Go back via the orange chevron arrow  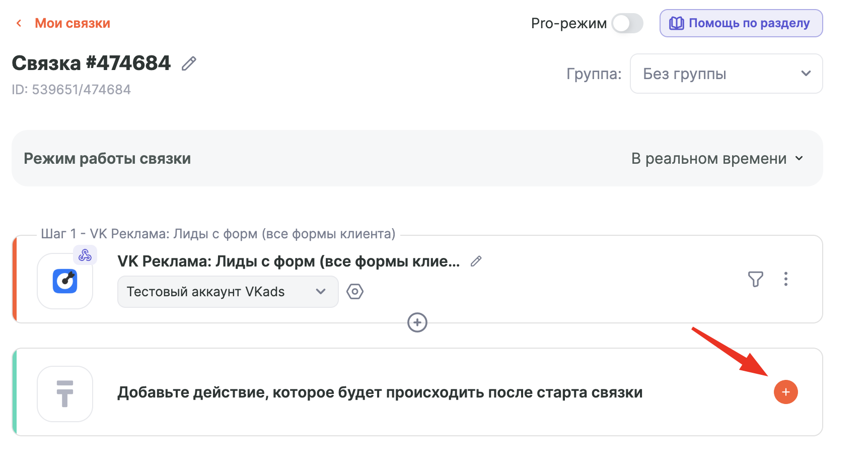(19, 23)
